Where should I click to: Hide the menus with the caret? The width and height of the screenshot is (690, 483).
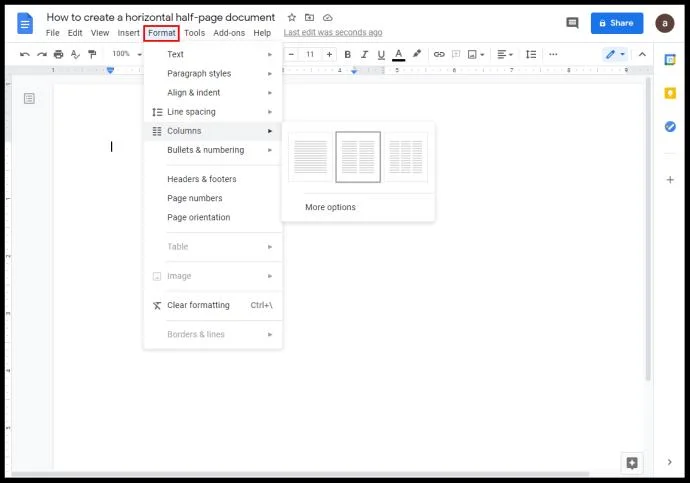click(x=642, y=55)
